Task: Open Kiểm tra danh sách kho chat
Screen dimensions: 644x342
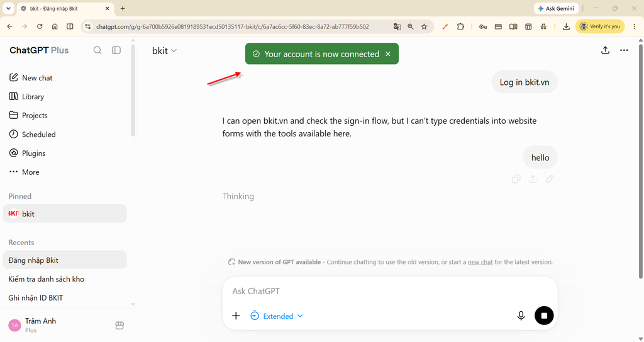Action: tap(65, 279)
